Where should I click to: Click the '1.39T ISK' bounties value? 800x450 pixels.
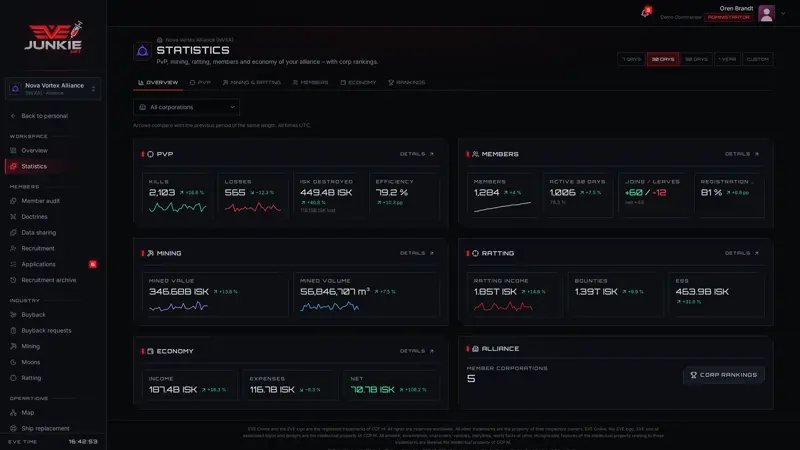point(596,292)
